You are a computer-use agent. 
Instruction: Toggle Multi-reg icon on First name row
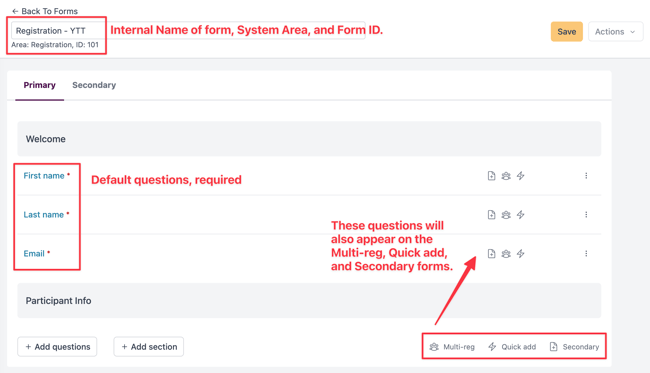[x=506, y=176]
